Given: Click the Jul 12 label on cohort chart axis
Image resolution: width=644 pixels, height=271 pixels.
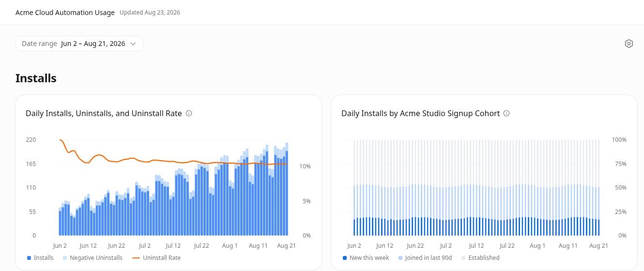Looking at the screenshot, I should click(x=476, y=246).
